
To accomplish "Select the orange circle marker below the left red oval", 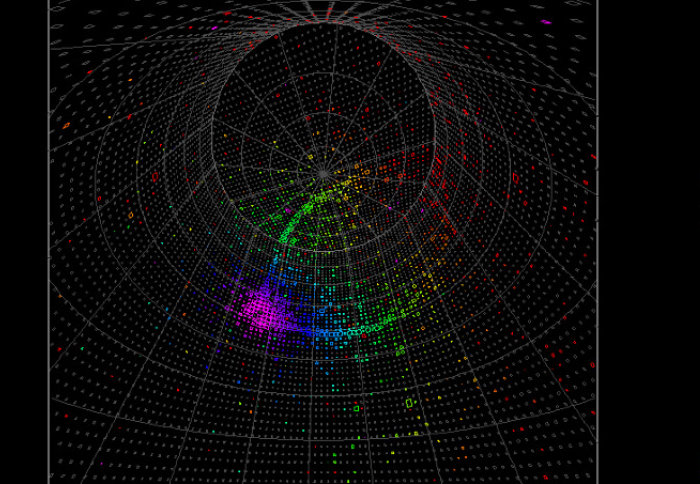I will click(x=131, y=214).
